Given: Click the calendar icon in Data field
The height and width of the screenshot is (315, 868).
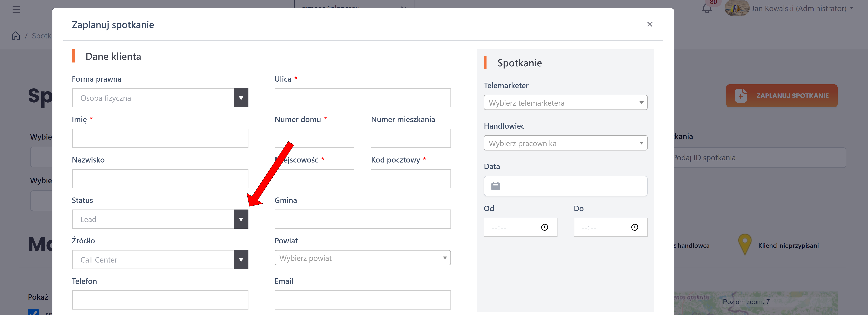Looking at the screenshot, I should click(x=495, y=186).
